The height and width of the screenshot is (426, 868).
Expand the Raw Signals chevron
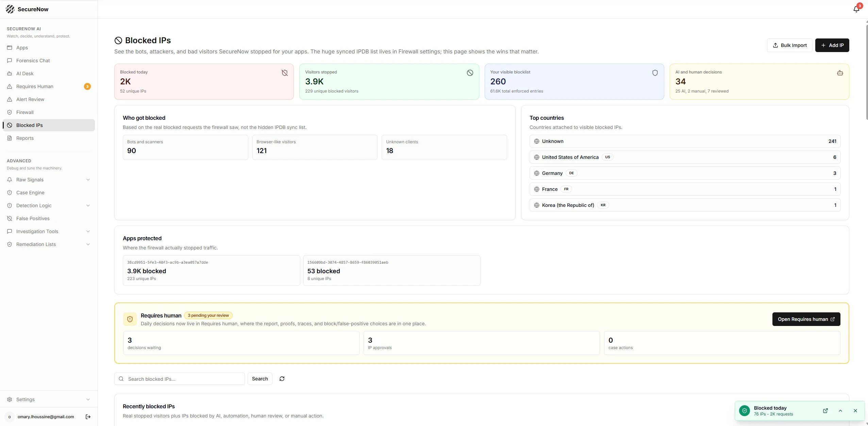coord(88,180)
